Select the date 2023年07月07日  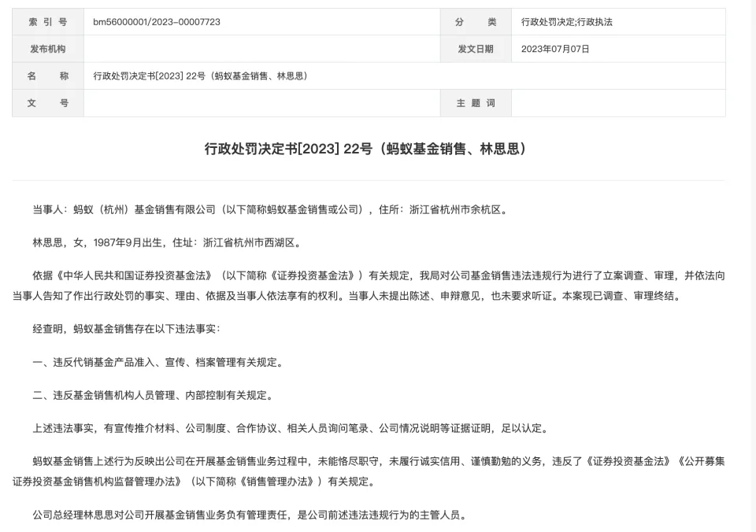click(555, 49)
